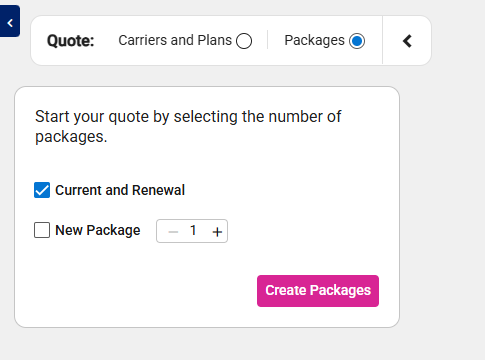
Task: Click the New Package label text
Action: (x=98, y=230)
